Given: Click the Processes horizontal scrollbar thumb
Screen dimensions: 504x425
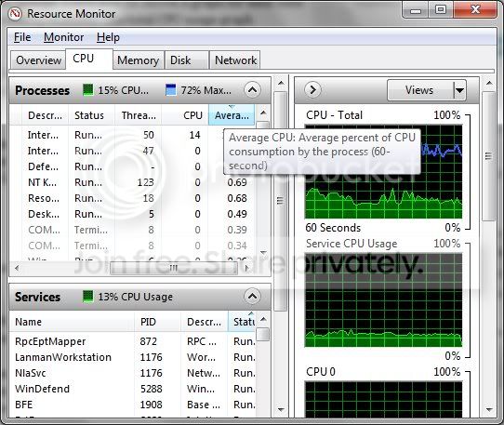Looking at the screenshot, I should pos(174,268).
